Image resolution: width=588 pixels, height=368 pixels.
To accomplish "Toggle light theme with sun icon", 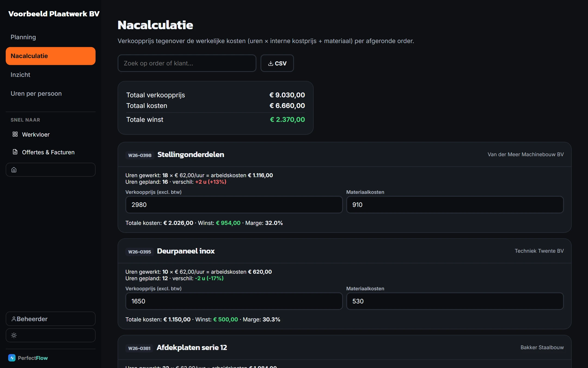I will (51, 335).
